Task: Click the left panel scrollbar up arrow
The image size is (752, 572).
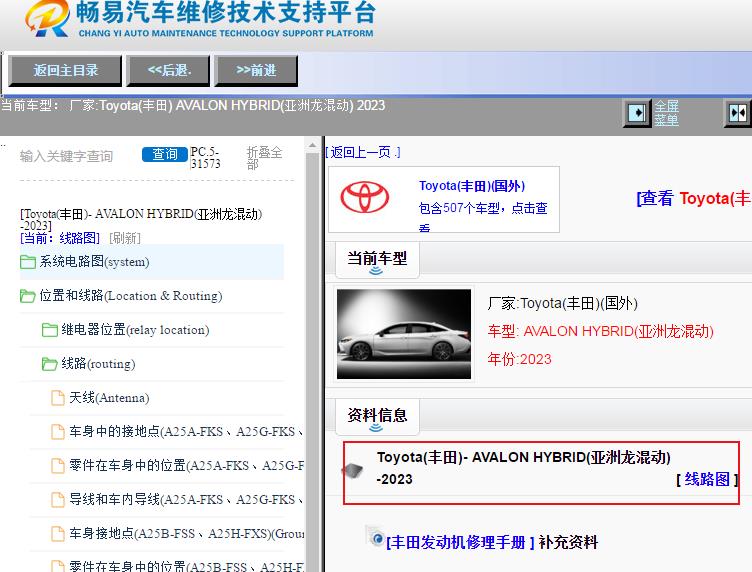Action: pos(312,145)
